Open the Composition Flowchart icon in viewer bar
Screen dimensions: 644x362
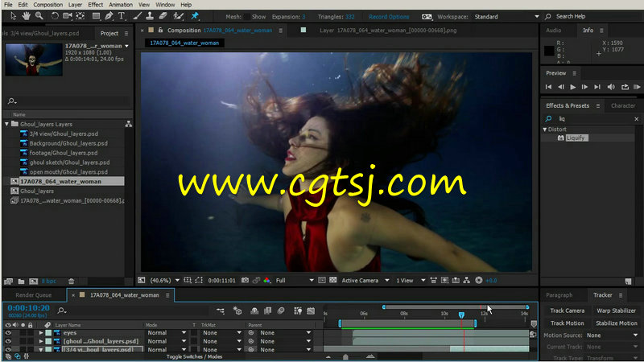[467, 280]
